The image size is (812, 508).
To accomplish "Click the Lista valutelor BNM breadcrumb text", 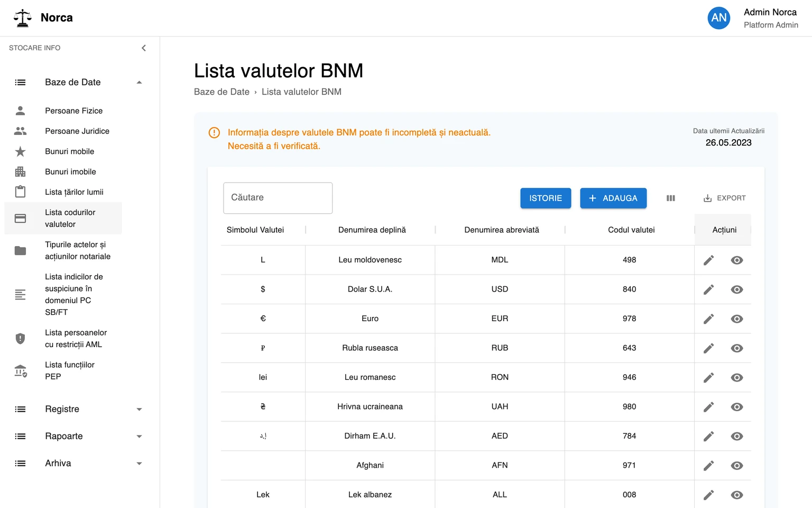I will [301, 92].
